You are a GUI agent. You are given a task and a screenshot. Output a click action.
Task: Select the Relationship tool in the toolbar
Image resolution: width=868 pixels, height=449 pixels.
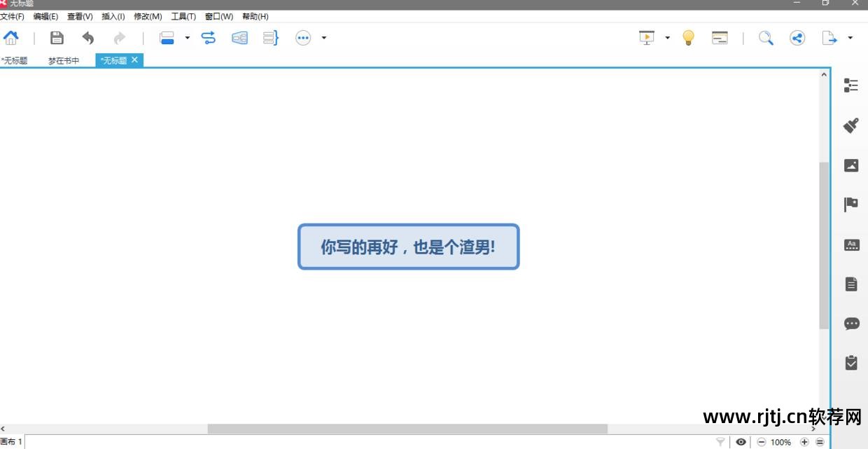click(209, 37)
